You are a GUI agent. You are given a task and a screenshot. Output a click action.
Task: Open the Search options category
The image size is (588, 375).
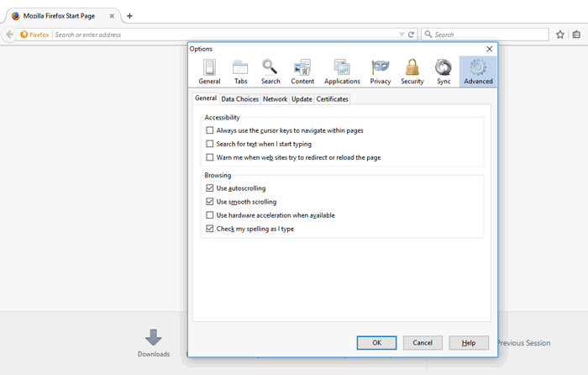270,71
